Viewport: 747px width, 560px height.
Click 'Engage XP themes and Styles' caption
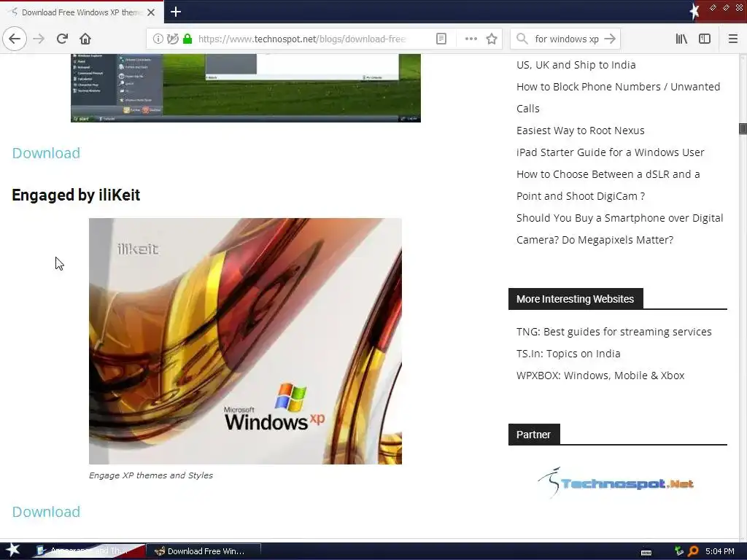[x=150, y=475]
